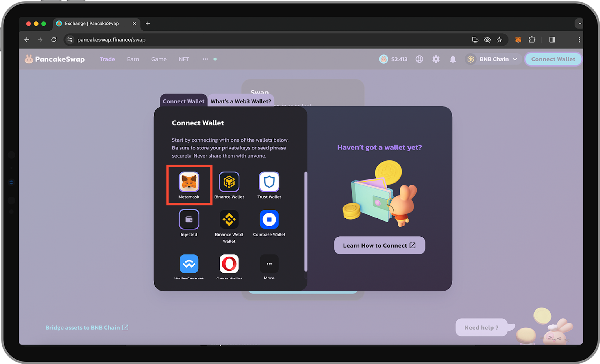
Task: Toggle the browser side panel icon
Action: click(x=552, y=40)
